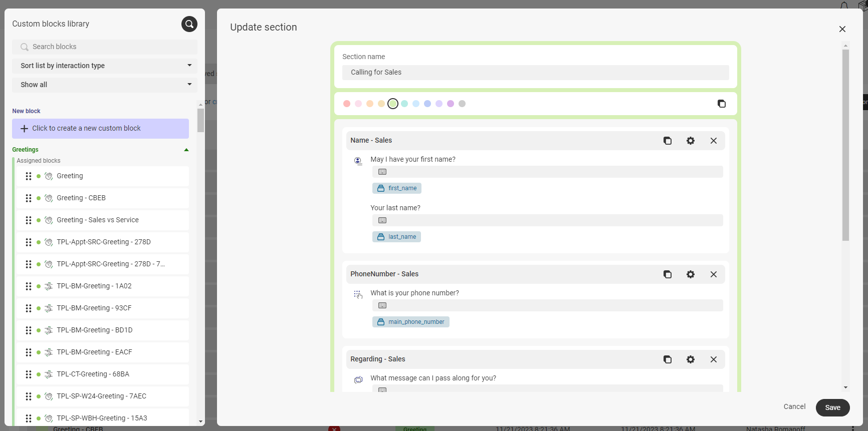Image resolution: width=868 pixels, height=431 pixels.
Task: Click answer field under phone number question
Action: pos(548,305)
